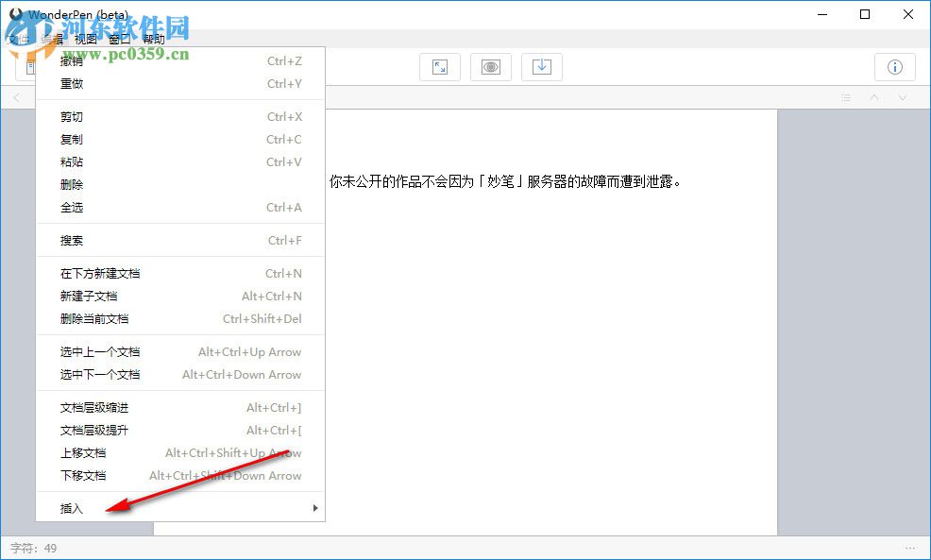Open the 视图 menu
Viewport: 931px width, 560px height.
coord(86,40)
